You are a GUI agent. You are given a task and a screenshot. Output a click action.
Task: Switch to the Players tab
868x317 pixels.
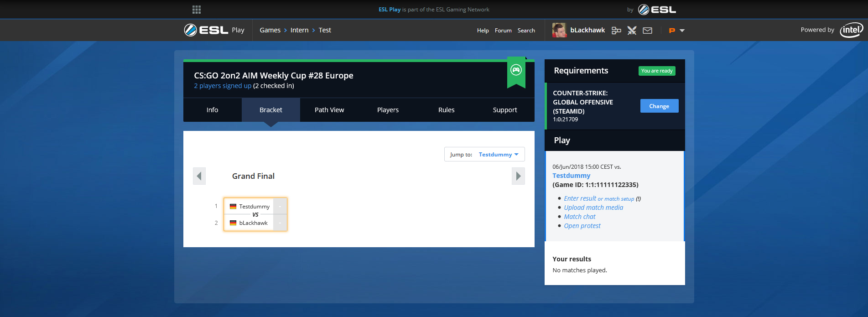click(x=388, y=110)
